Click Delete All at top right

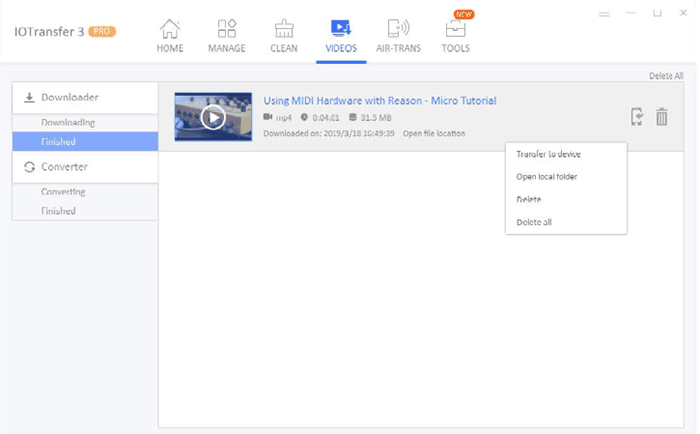pos(666,75)
